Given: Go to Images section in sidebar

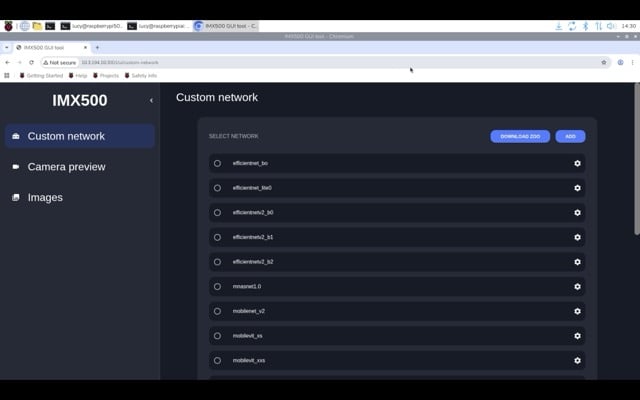Looking at the screenshot, I should tap(45, 198).
